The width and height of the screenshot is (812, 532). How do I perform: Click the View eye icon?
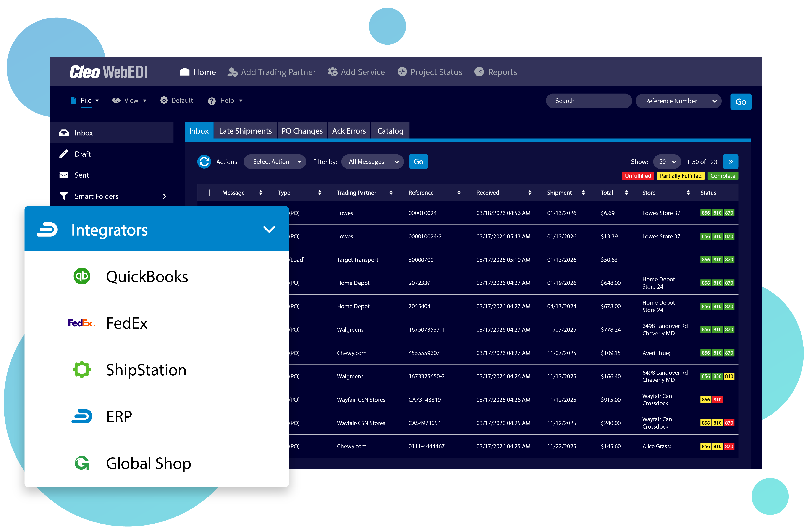(x=116, y=101)
